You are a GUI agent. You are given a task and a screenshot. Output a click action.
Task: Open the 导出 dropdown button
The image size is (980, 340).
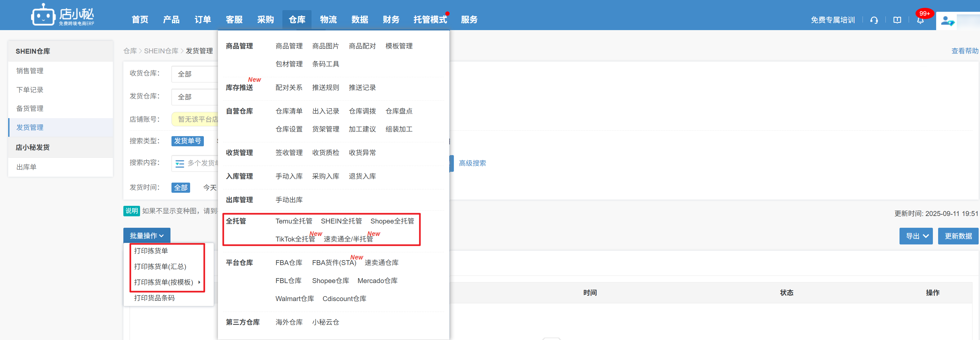pyautogui.click(x=916, y=236)
